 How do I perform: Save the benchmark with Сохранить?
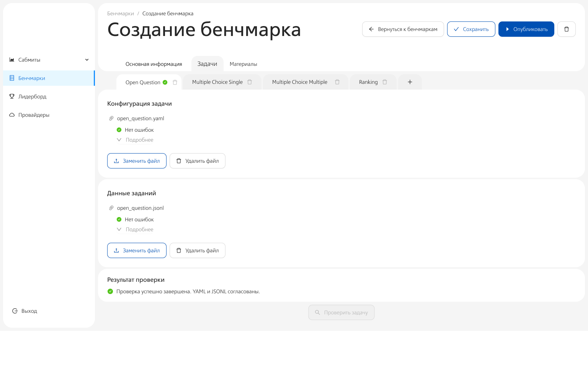coord(471,29)
